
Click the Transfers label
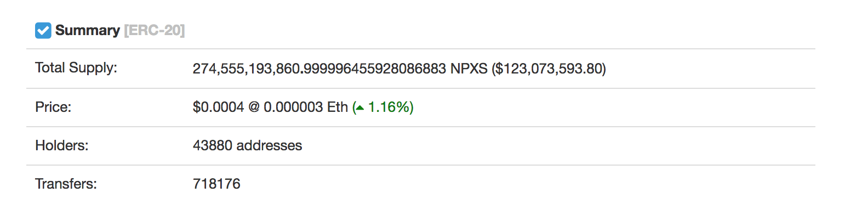pos(66,184)
